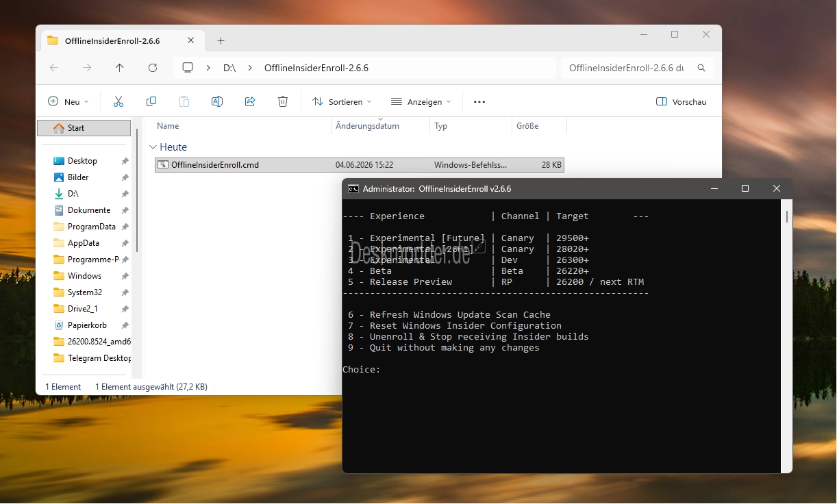Viewport: 837px width, 504px height.
Task: Select ProgramData in the sidebar
Action: (92, 227)
